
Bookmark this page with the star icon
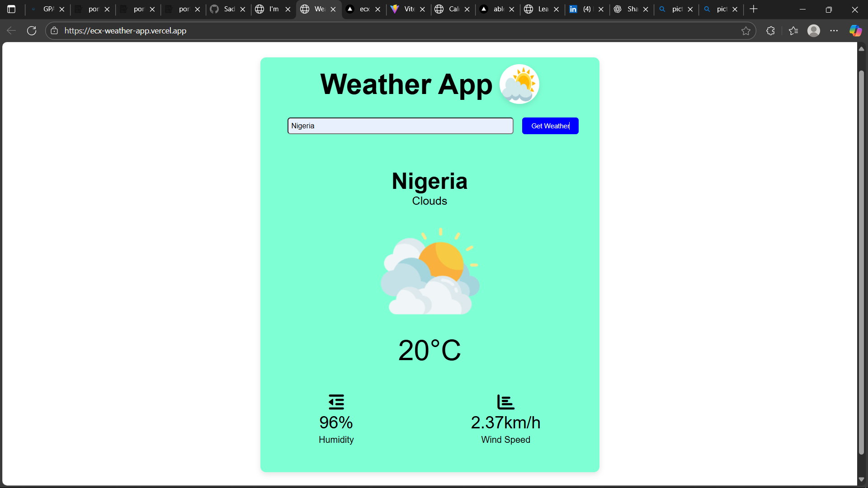tap(746, 31)
